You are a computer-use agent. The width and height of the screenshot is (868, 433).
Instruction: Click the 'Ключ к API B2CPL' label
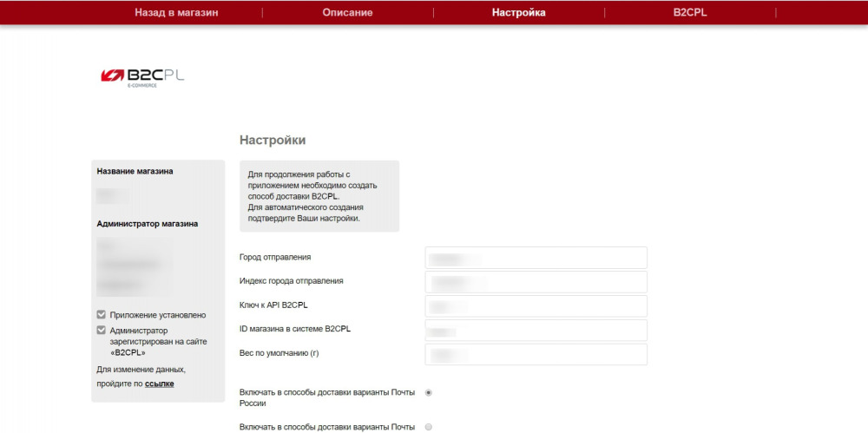coord(273,305)
